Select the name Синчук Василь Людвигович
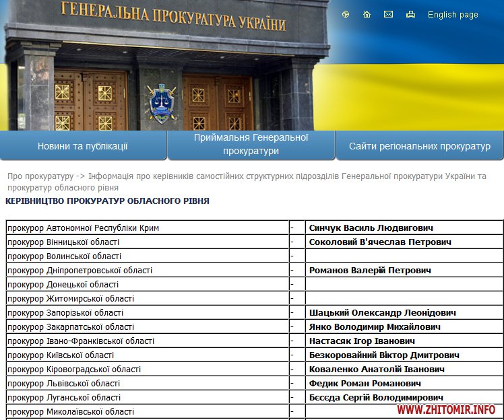The width and height of the screenshot is (504, 420). coord(371,228)
